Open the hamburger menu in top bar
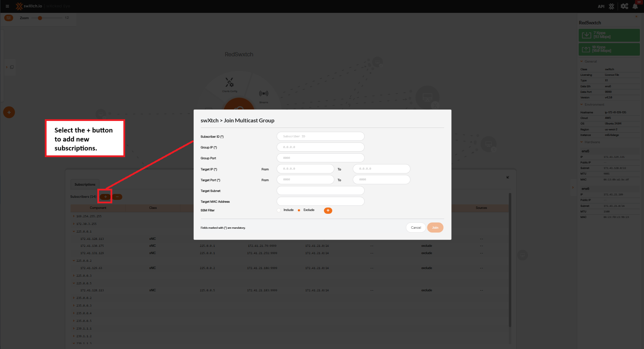This screenshot has width=644, height=349. (x=7, y=6)
